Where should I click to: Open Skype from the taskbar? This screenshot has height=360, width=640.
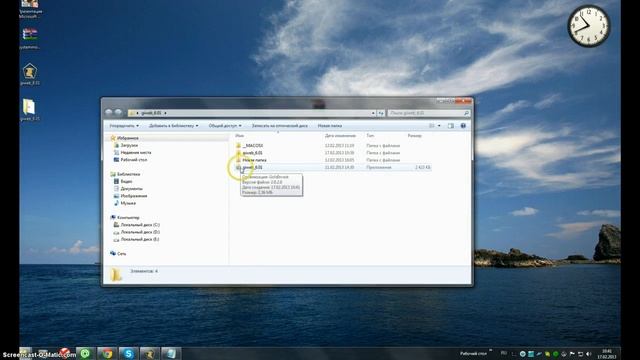click(x=128, y=353)
